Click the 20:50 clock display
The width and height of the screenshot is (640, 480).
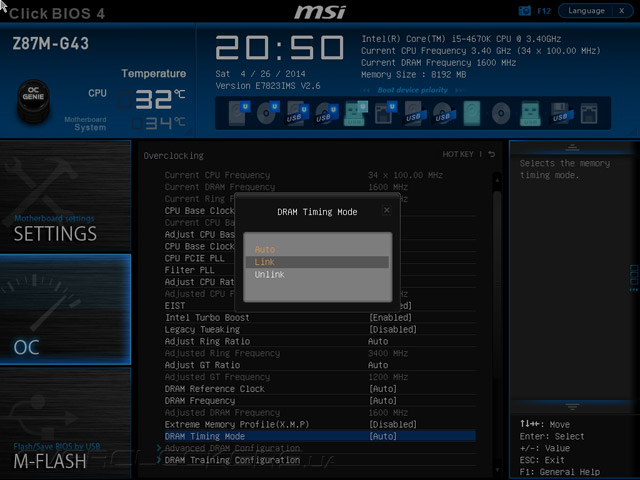point(280,47)
